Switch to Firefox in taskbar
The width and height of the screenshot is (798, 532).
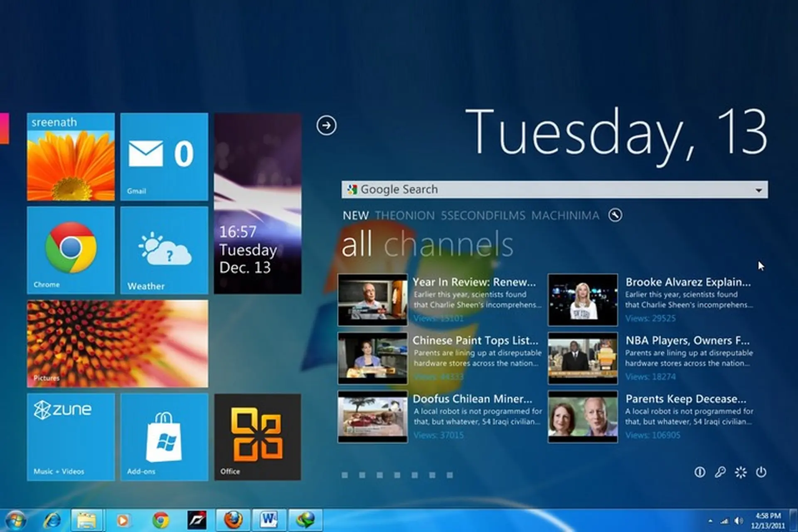(233, 520)
